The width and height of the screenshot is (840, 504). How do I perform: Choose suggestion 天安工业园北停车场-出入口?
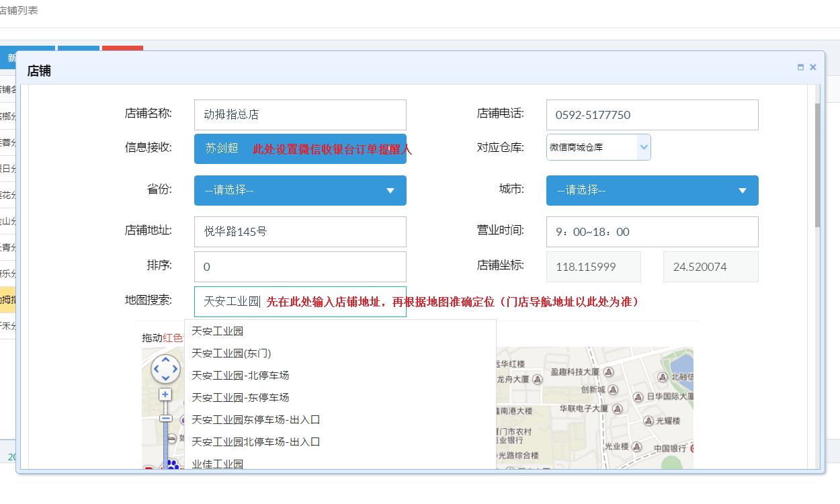pos(340,442)
